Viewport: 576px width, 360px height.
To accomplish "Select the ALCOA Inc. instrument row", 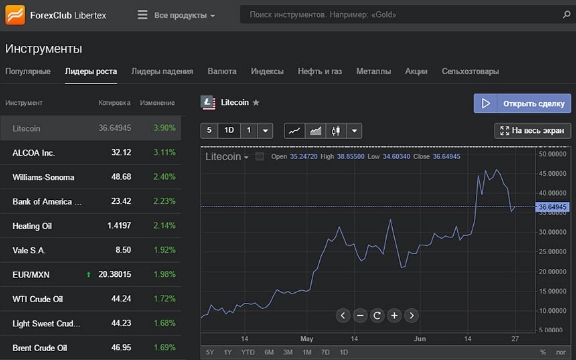I will 91,152.
